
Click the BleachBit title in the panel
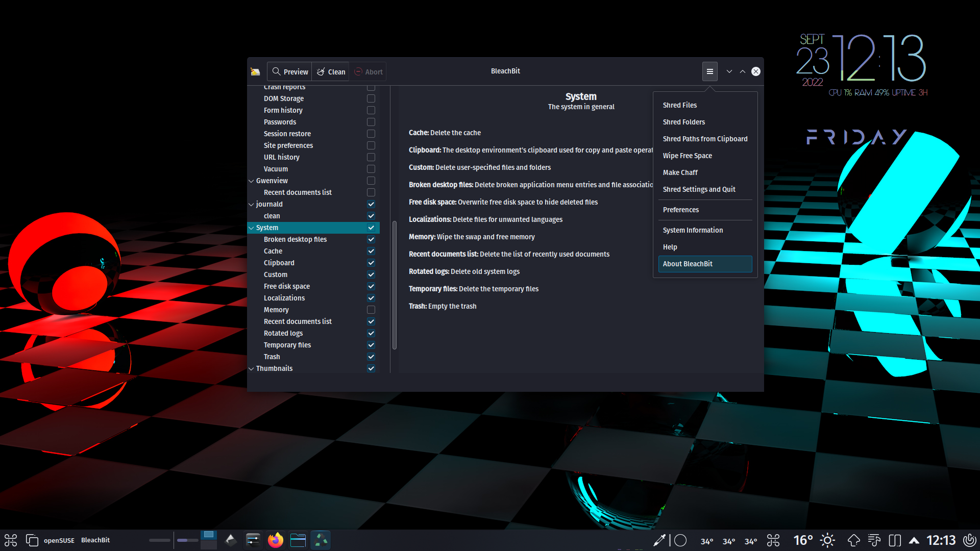coord(95,540)
